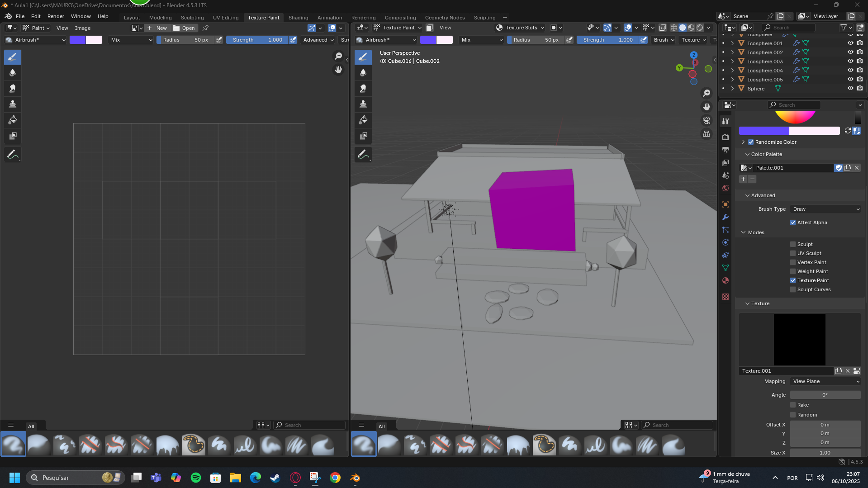Select the Smear tool in 3D viewport
Viewport: 868px width, 488px height.
point(363,89)
